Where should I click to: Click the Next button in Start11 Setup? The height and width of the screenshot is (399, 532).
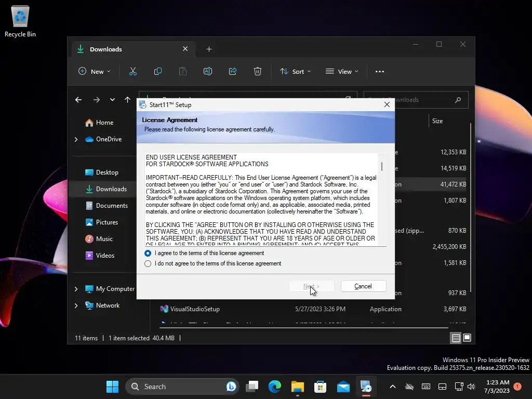click(x=312, y=286)
